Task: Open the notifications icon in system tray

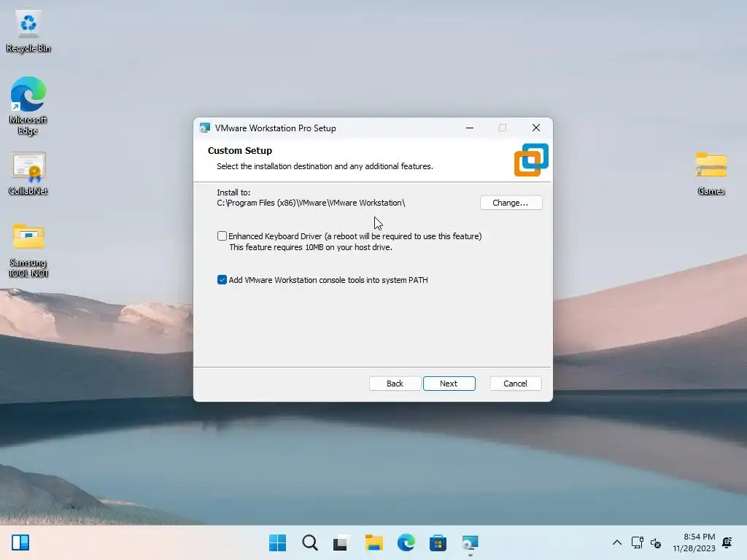Action: tap(727, 542)
